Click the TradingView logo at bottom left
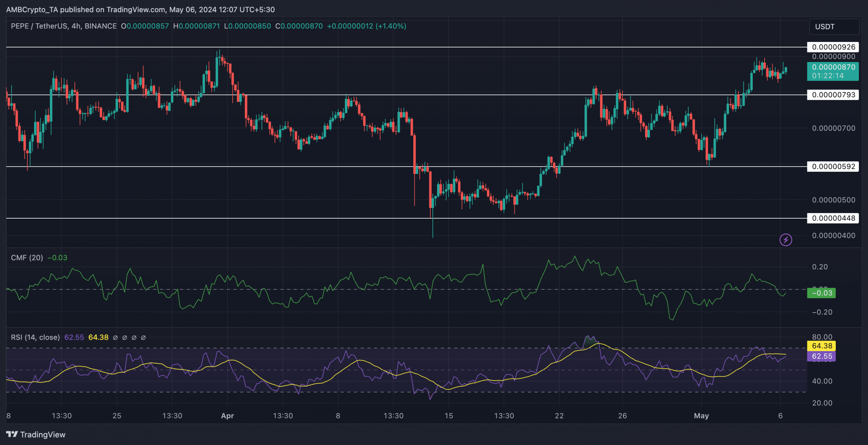The height and width of the screenshot is (445, 868). 36,434
